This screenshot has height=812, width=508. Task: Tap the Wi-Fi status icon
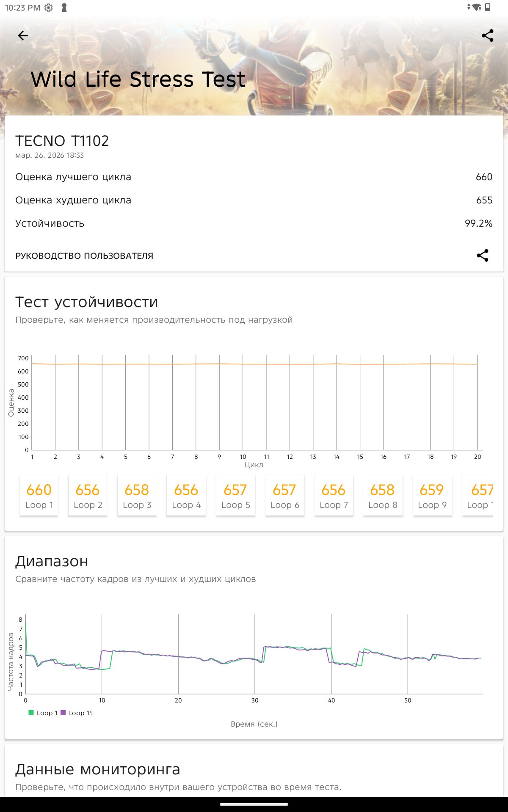[477, 7]
